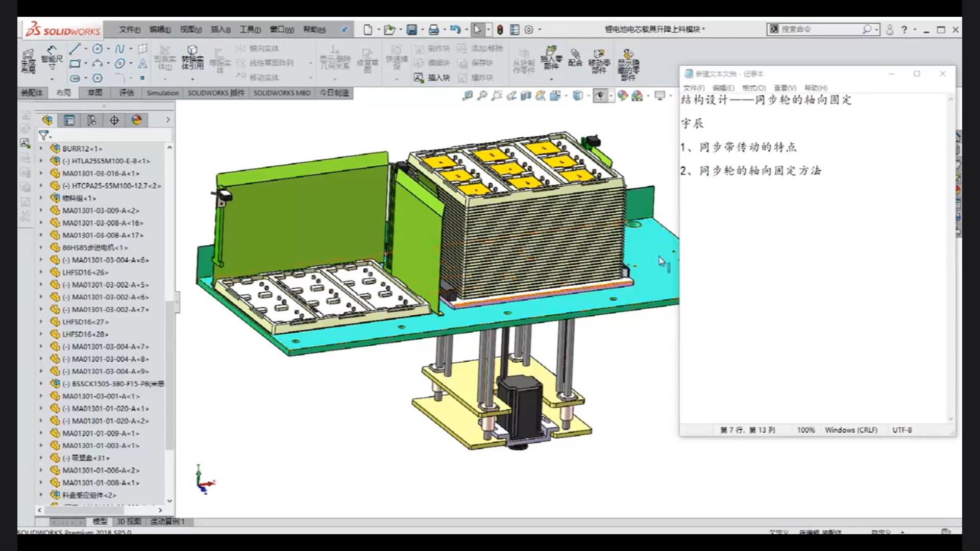This screenshot has height=551, width=980.
Task: Click the Print icon
Action: 434,30
